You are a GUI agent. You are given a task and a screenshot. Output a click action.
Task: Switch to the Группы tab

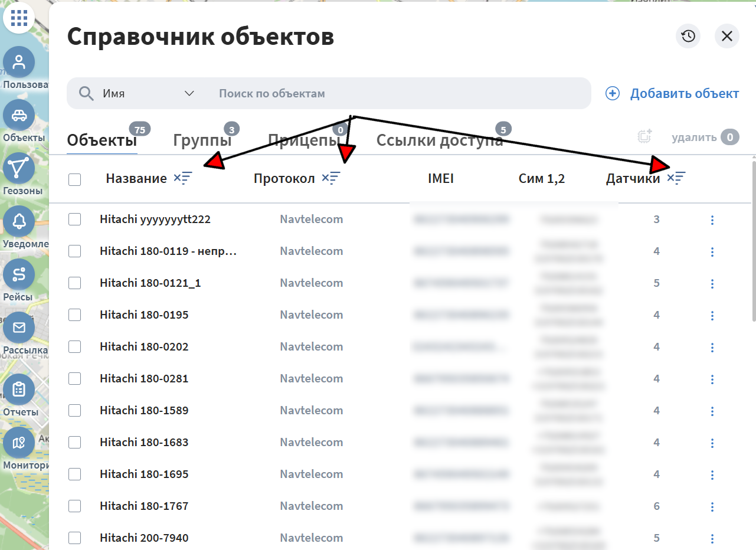(x=202, y=140)
